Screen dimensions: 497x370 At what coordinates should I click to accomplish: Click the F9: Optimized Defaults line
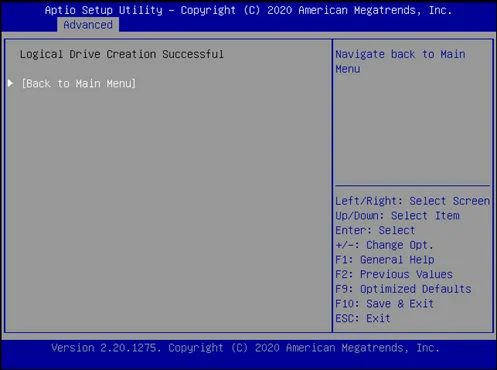coord(403,289)
